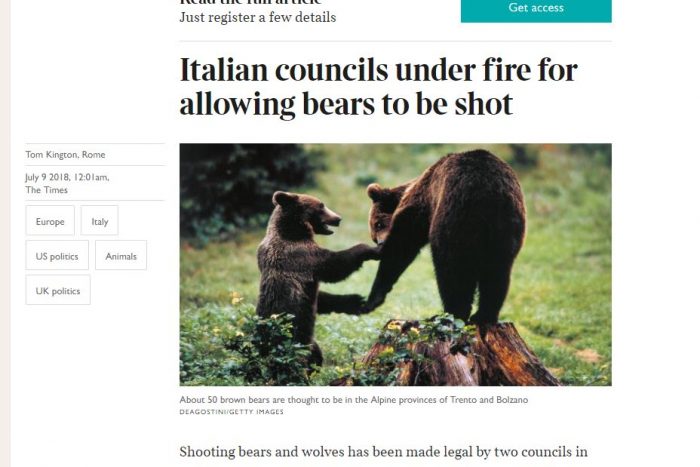This screenshot has width=700, height=467.
Task: Click the photo caption about 50 brown bears
Action: (x=354, y=400)
